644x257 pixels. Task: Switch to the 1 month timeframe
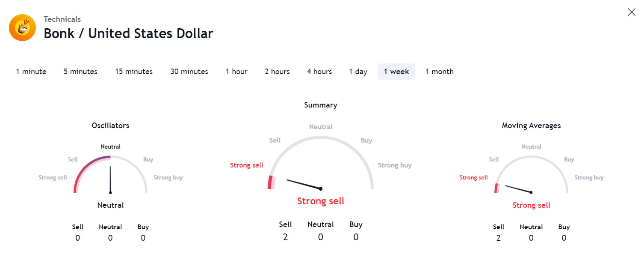click(439, 72)
